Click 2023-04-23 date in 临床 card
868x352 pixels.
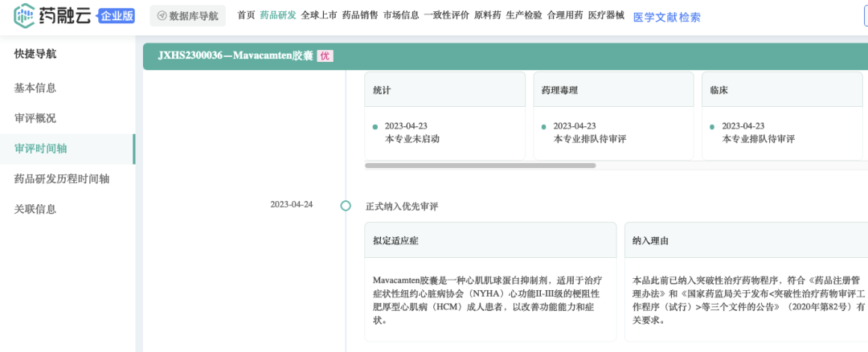(x=743, y=126)
